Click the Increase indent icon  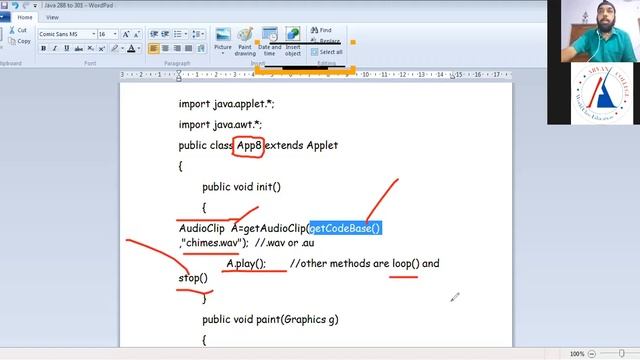[165, 34]
